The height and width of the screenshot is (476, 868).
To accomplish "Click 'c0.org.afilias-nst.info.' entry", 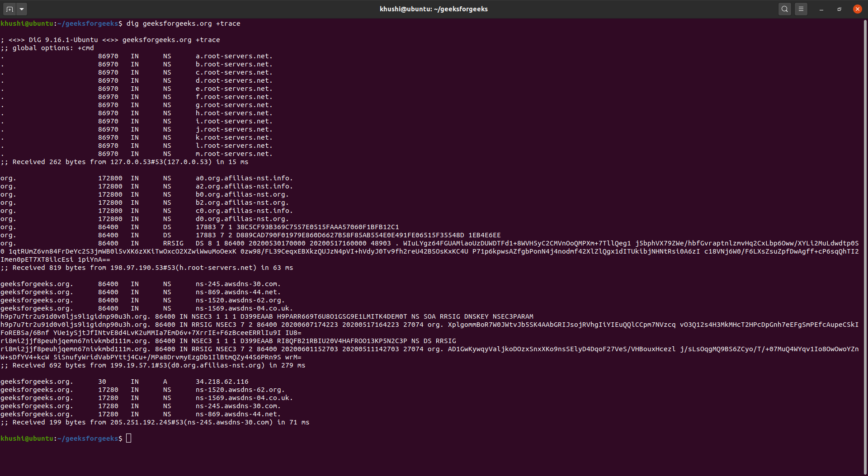I will 244,211.
